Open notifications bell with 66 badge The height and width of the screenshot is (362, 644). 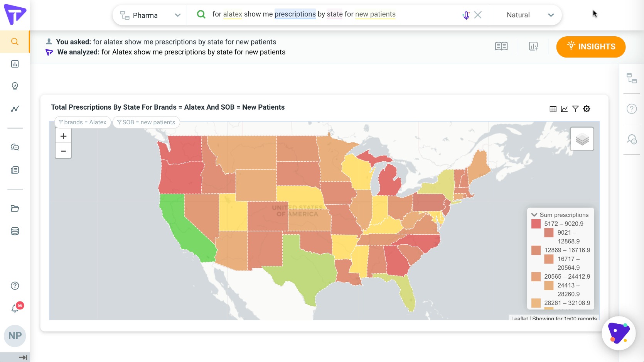click(x=15, y=308)
